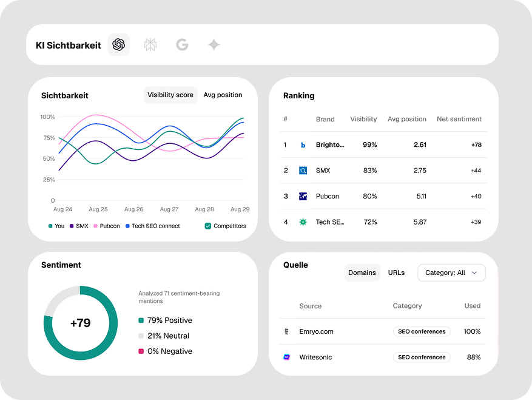
Task: Sort ranking table by Visibility column
Action: click(363, 119)
